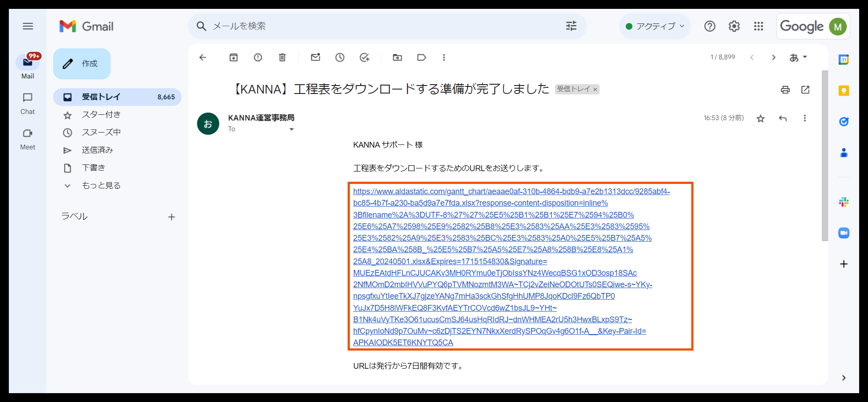Toggle the main menu hamburger

click(x=28, y=26)
